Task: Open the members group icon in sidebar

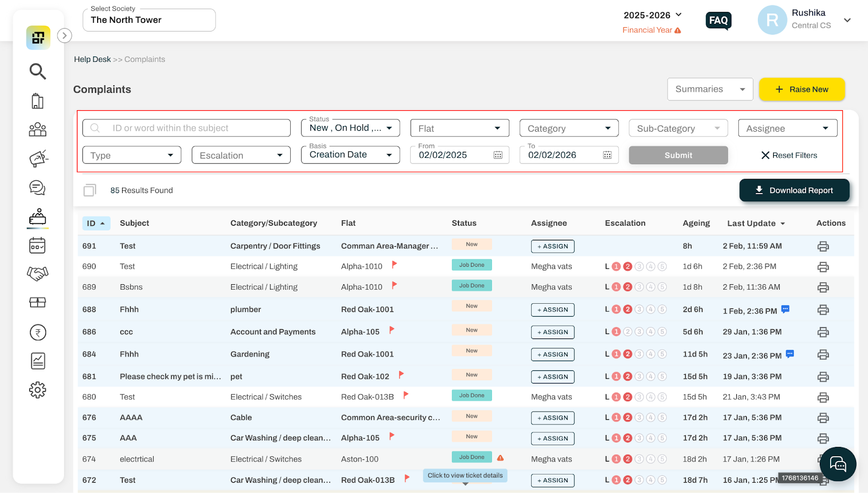Action: [37, 130]
